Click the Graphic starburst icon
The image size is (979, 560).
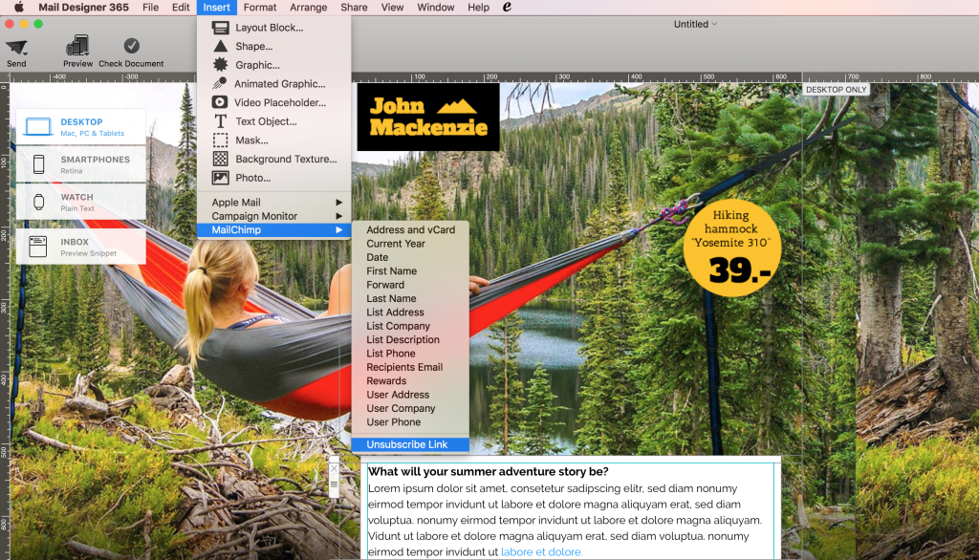pos(221,64)
